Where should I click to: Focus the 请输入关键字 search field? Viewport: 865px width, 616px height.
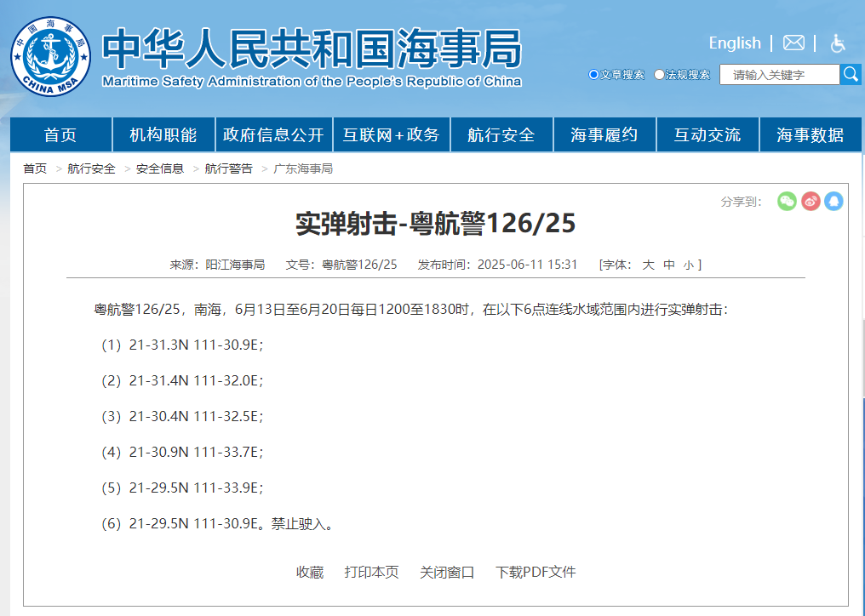pos(780,75)
